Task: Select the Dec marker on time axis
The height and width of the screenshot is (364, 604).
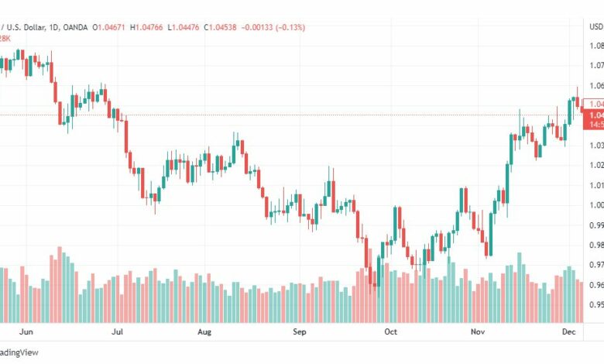Action: (569, 331)
